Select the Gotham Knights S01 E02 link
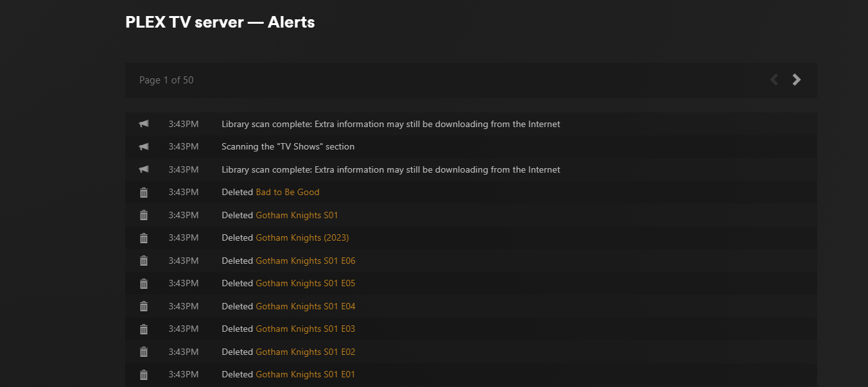The image size is (868, 387). [306, 352]
